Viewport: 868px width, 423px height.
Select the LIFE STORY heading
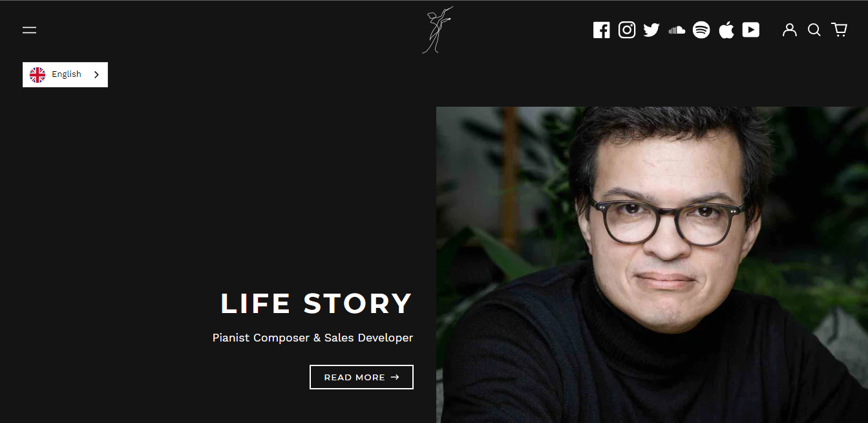(x=316, y=303)
